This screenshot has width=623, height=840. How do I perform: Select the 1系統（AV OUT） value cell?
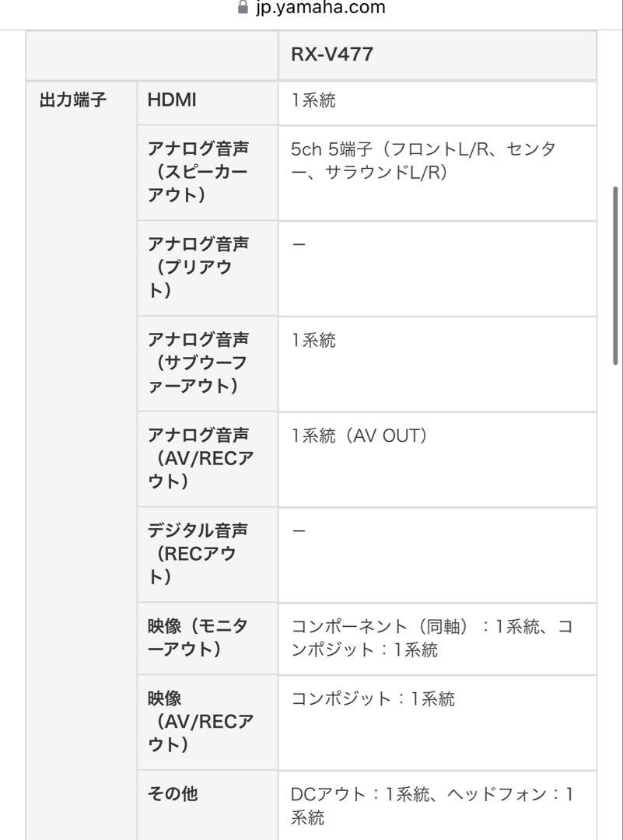click(x=437, y=459)
